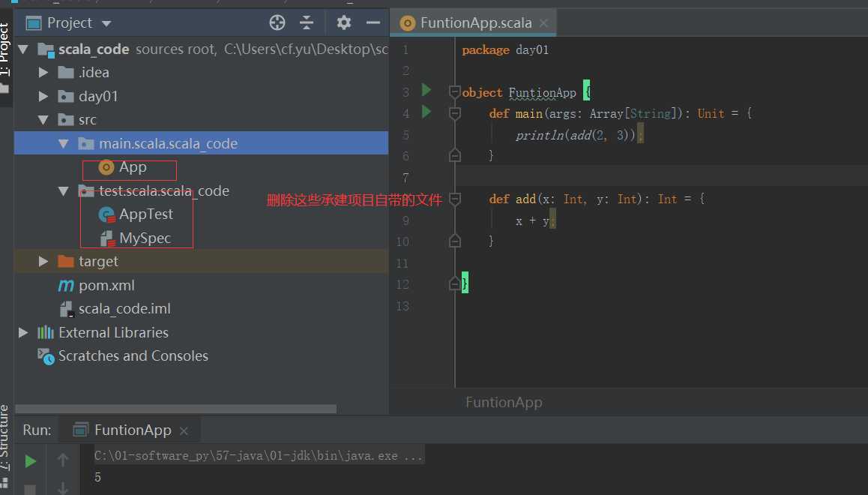The image size is (868, 495).
Task: Click the scala_code module folder icon
Action: tap(46, 49)
